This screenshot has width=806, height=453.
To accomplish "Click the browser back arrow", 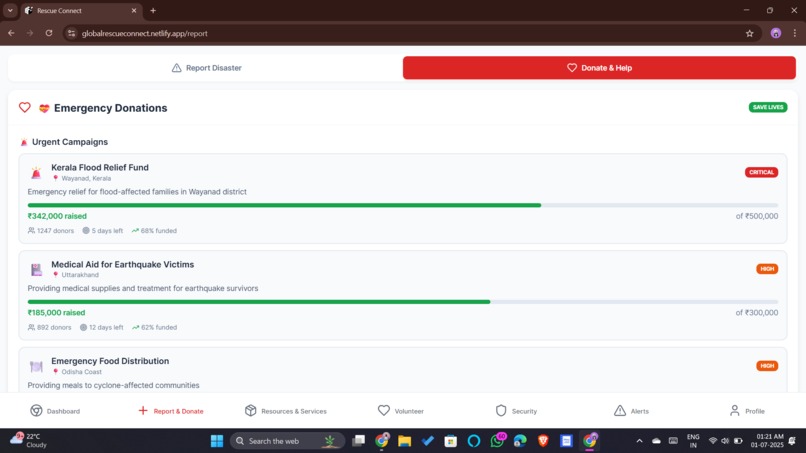I will pos(11,33).
